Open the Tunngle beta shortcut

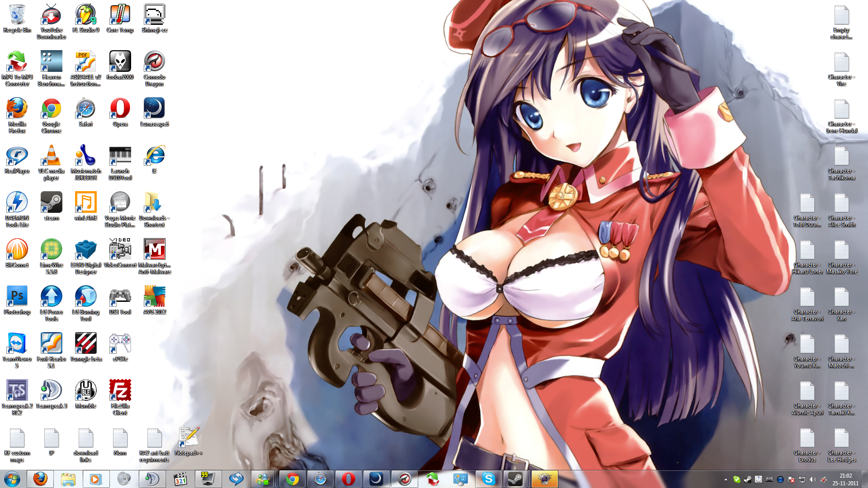click(x=86, y=347)
